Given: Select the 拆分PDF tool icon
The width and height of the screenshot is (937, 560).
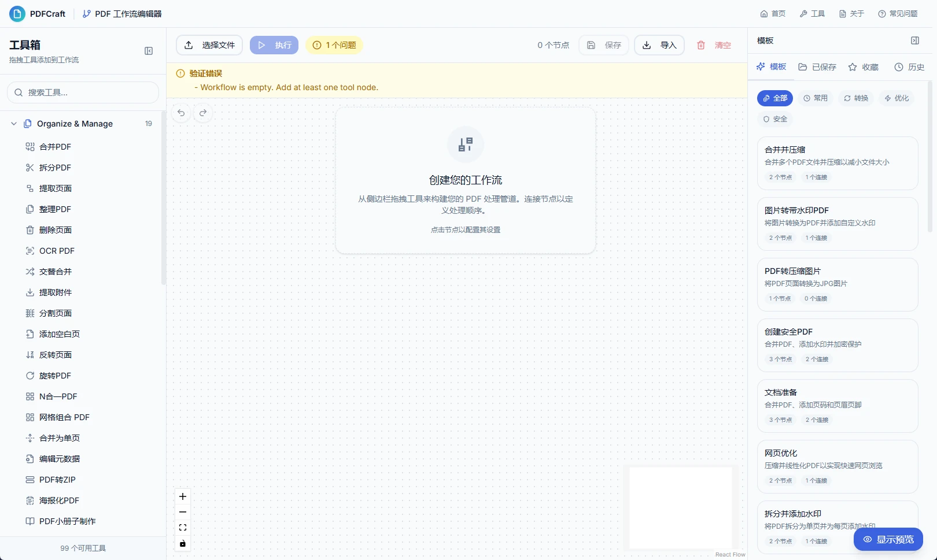Looking at the screenshot, I should tap(29, 168).
